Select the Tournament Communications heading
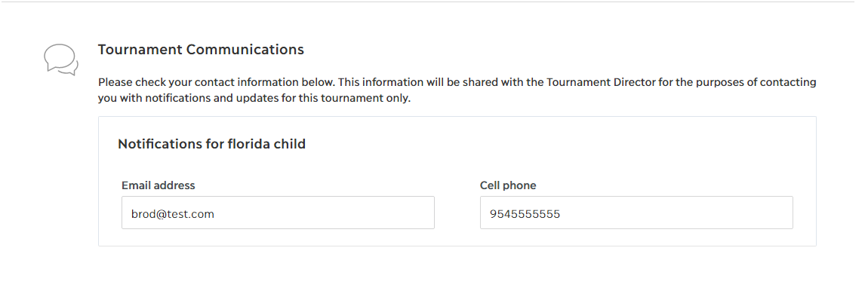 coord(201,50)
